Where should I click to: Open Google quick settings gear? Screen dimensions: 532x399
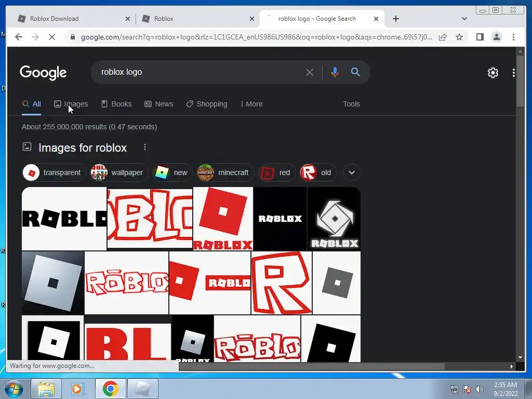493,73
